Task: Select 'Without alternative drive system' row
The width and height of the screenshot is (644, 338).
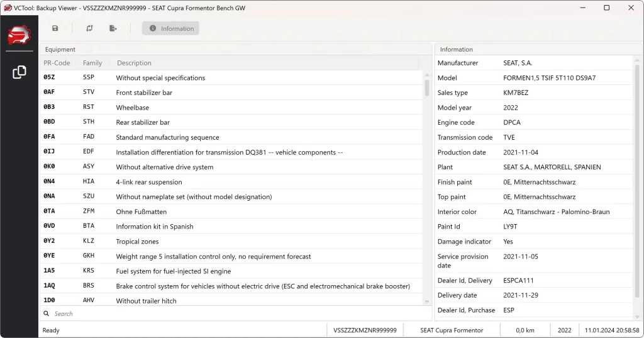Action: [x=231, y=167]
